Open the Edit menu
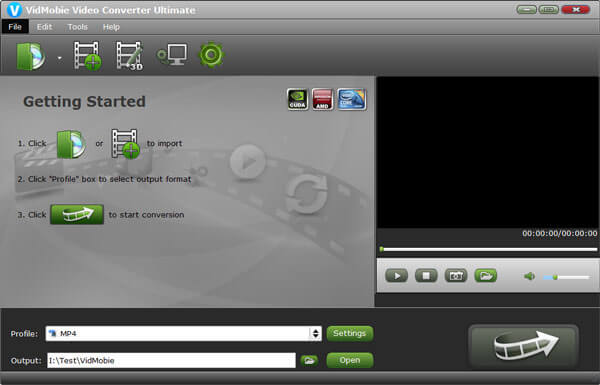The width and height of the screenshot is (600, 385). tap(44, 27)
